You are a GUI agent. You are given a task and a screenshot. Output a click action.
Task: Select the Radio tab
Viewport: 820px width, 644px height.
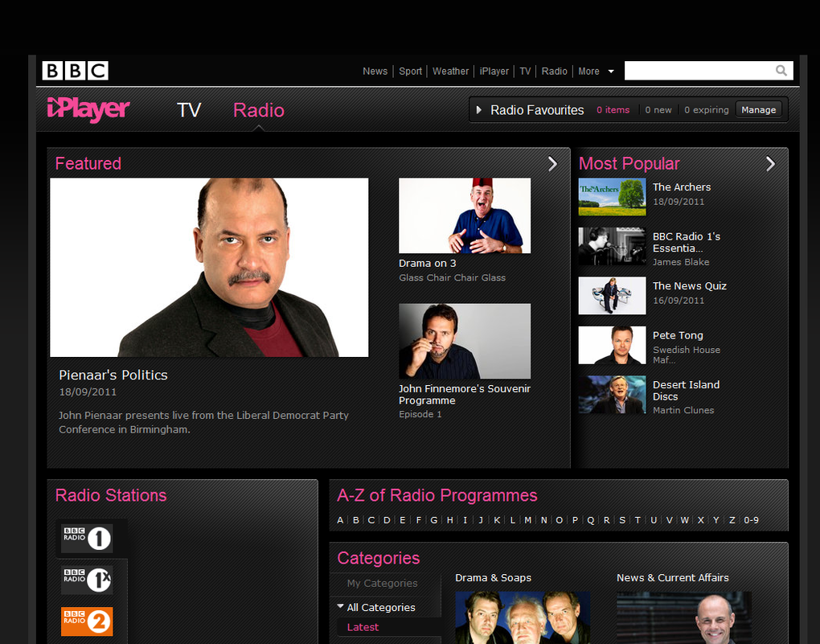[x=258, y=110]
